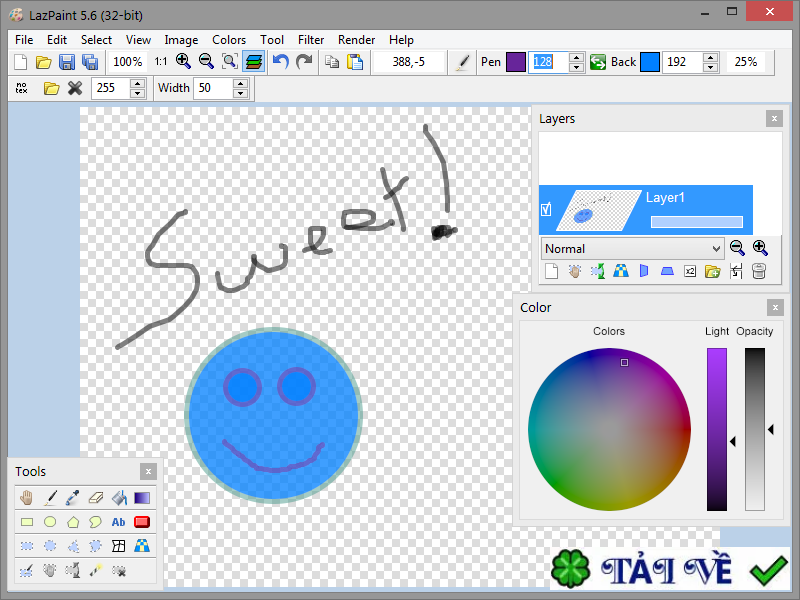
Task: Select the Eraser tool
Action: coord(95,498)
